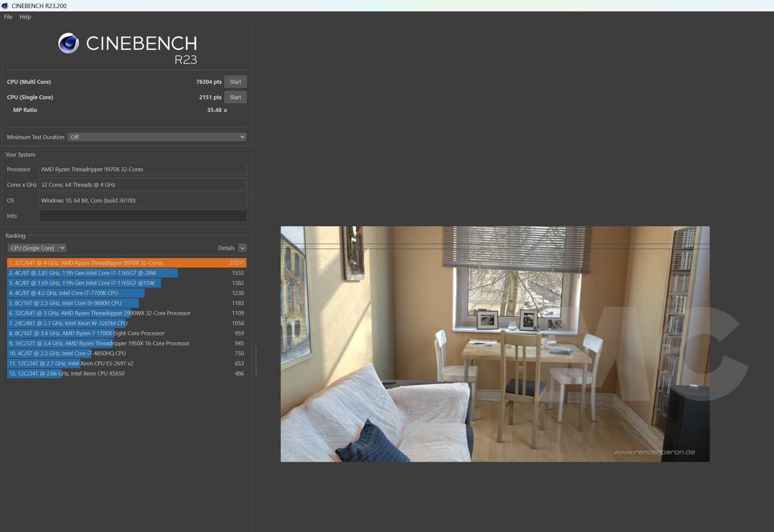
Task: Click the Info input field
Action: [143, 216]
